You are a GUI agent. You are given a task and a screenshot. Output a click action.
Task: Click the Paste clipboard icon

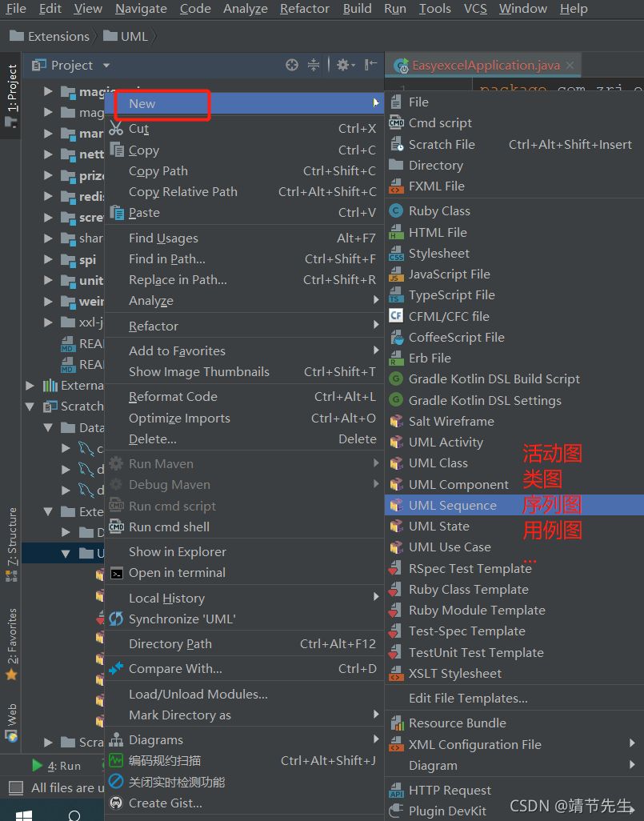click(116, 213)
